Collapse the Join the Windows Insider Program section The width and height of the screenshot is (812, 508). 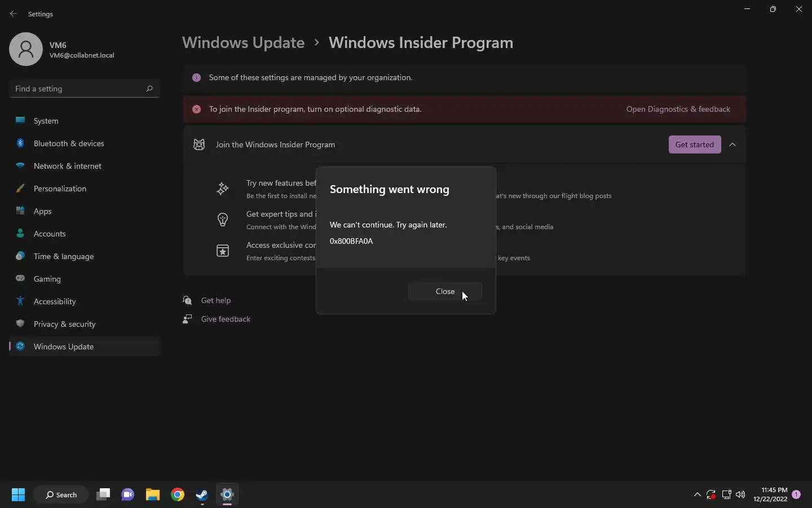(x=732, y=144)
